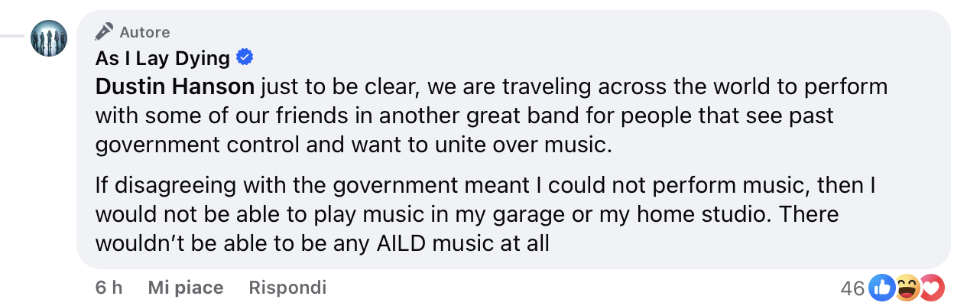Click the "Autore" author label

(x=144, y=32)
